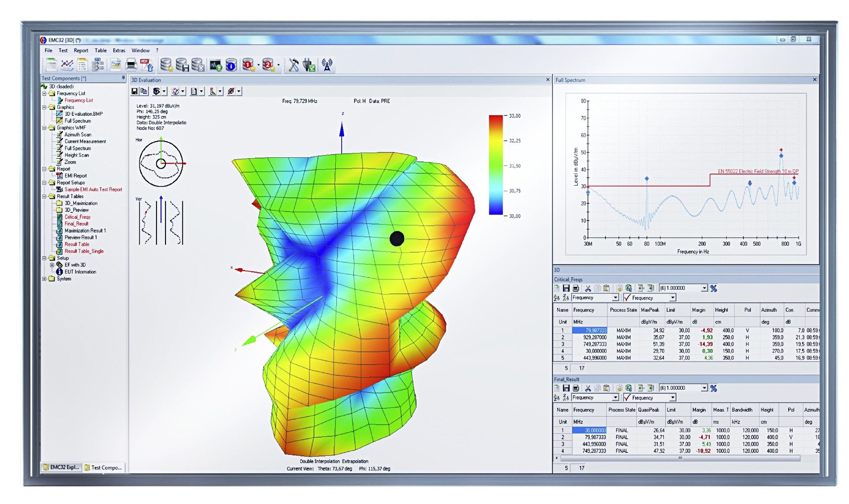This screenshot has width=849, height=504.
Task: Open the Extras menu
Action: (x=119, y=50)
